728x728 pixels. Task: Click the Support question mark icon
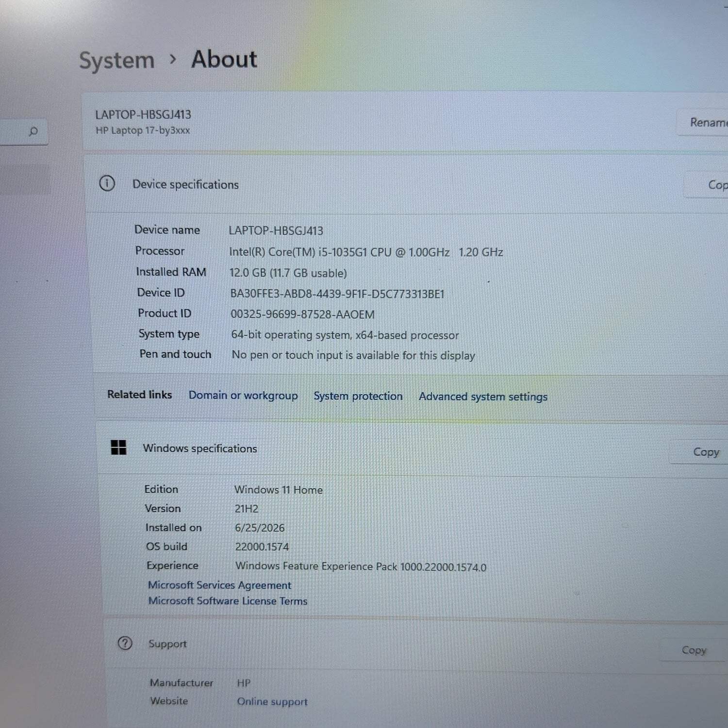pyautogui.click(x=125, y=643)
